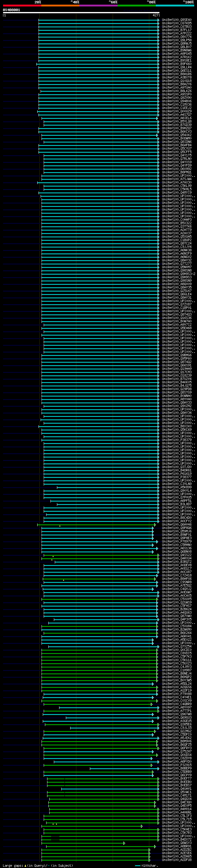Open hit UniRef100_B7FL17
Image resolution: width=197 pixels, height=868 pixels.
point(177,30)
